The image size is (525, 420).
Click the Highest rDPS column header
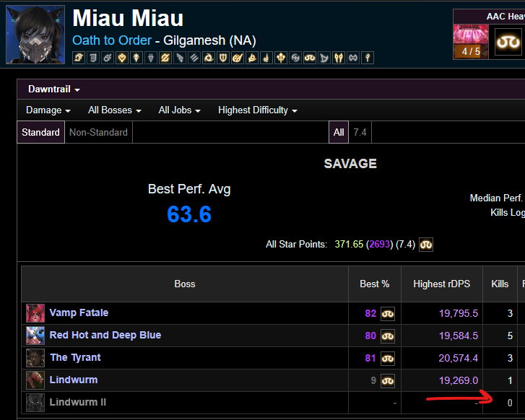click(442, 284)
